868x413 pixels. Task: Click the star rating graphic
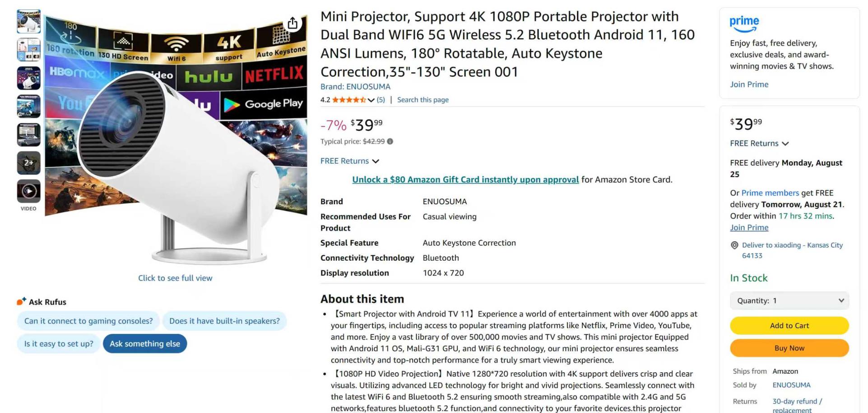point(349,100)
